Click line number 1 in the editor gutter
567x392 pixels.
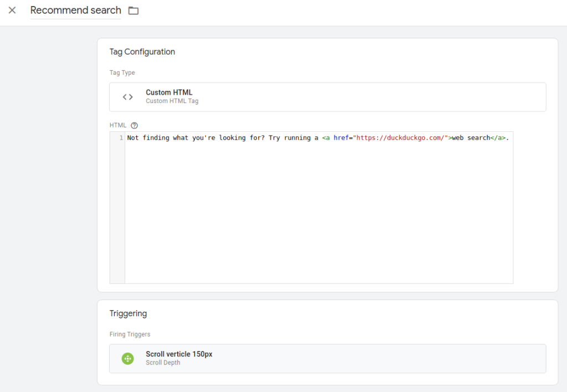(120, 138)
